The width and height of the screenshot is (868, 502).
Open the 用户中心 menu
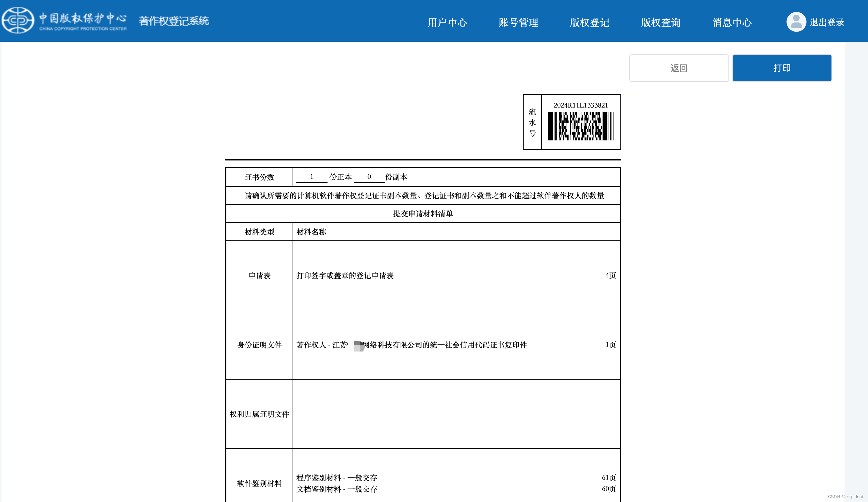pos(447,23)
